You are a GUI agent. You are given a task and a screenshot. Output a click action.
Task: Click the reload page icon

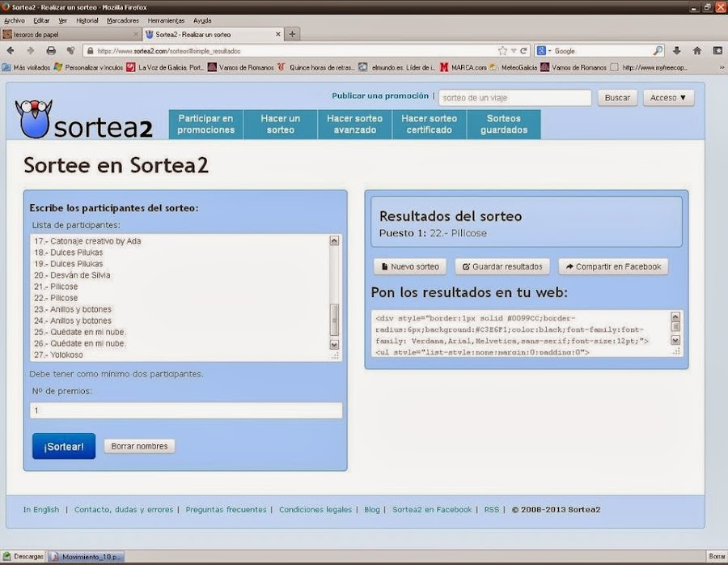(x=523, y=51)
